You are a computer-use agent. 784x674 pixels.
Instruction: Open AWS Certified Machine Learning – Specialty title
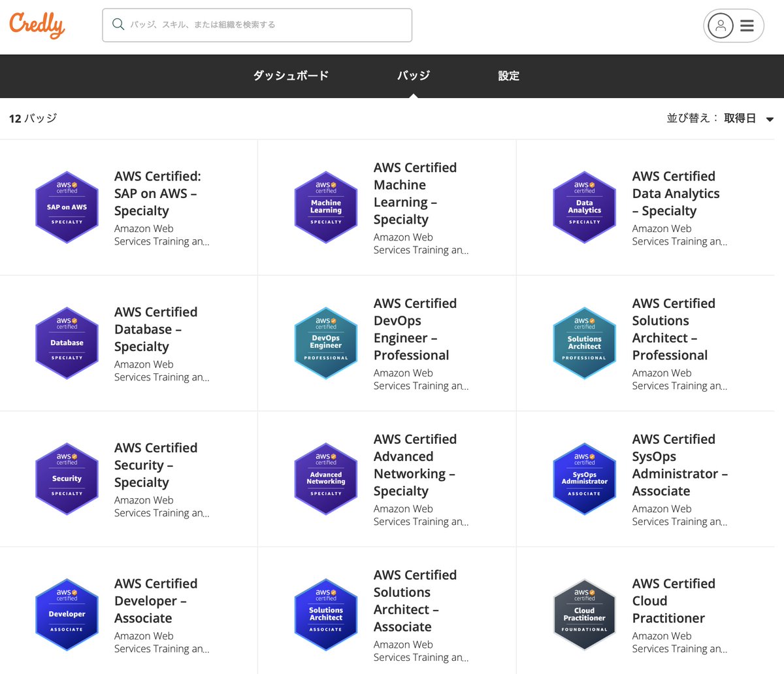[x=416, y=194]
